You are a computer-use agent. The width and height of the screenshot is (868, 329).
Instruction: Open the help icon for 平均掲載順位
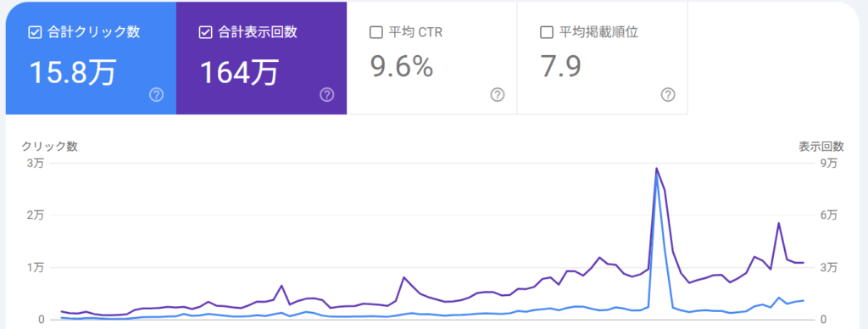(668, 95)
